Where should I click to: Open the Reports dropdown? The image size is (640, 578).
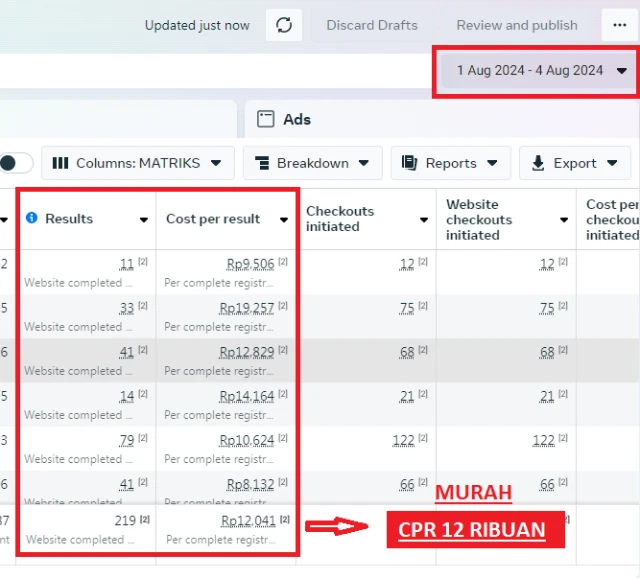tap(450, 163)
